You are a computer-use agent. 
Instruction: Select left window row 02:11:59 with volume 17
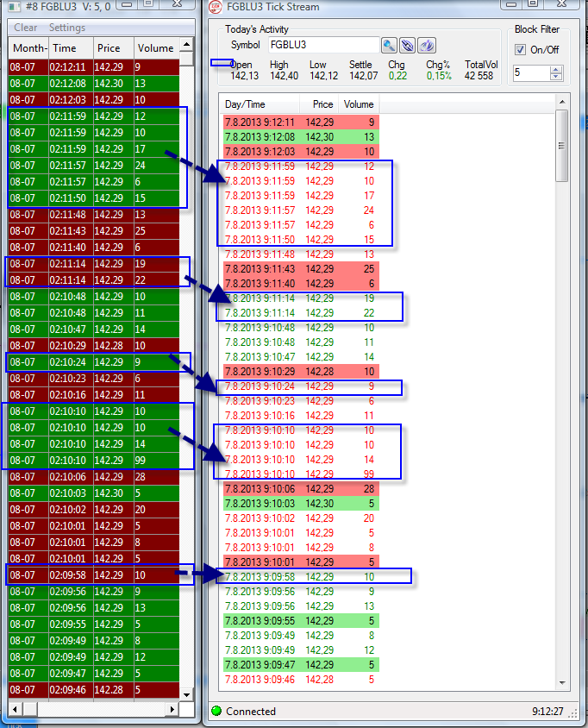tap(94, 149)
